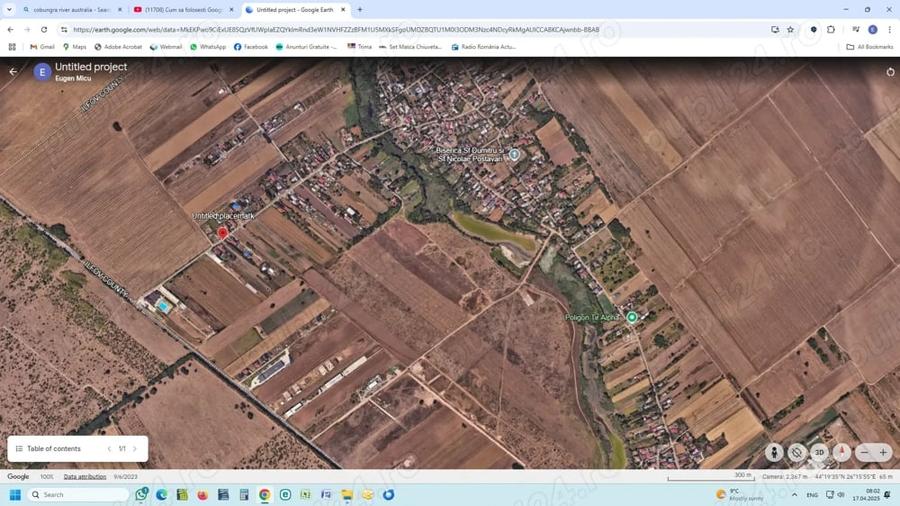Go to previous slide in table of contents
The width and height of the screenshot is (900, 506).
tap(109, 449)
